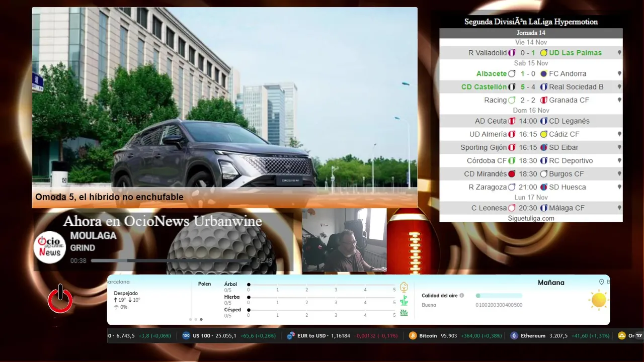Click the Albacete team crest

coord(512,73)
